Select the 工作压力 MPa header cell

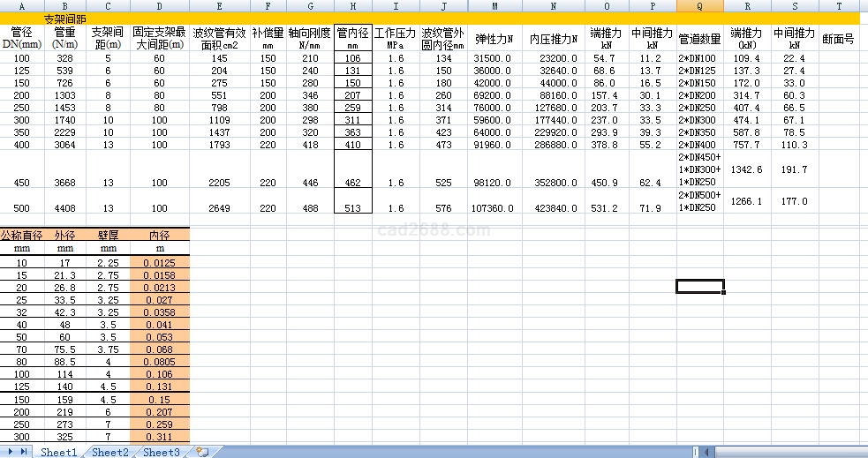click(x=396, y=38)
